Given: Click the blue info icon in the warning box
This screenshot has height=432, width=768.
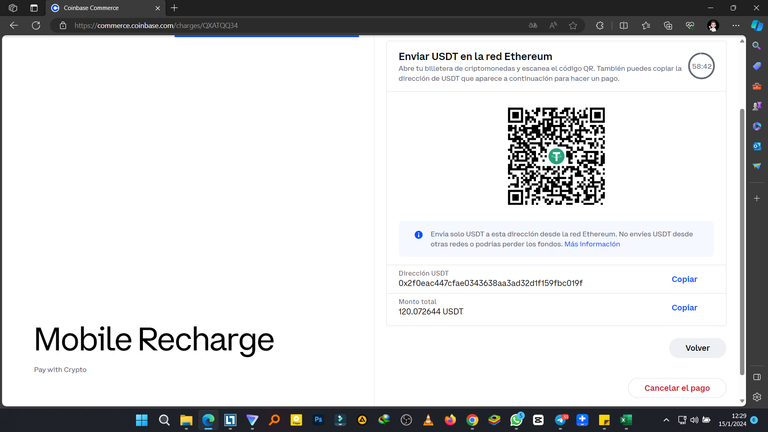Looking at the screenshot, I should (418, 235).
